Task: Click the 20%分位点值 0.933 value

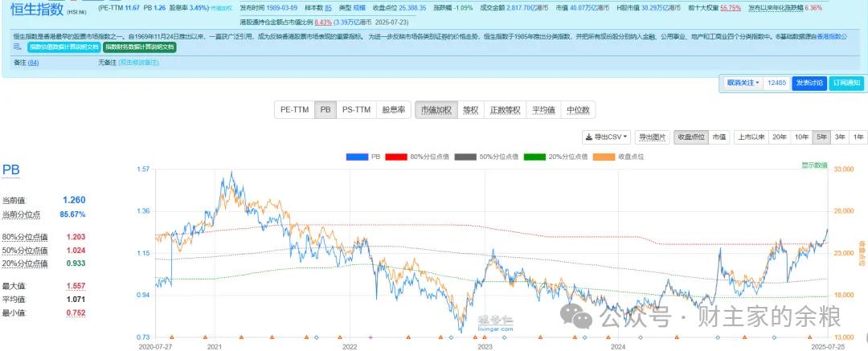Action: 76,263
